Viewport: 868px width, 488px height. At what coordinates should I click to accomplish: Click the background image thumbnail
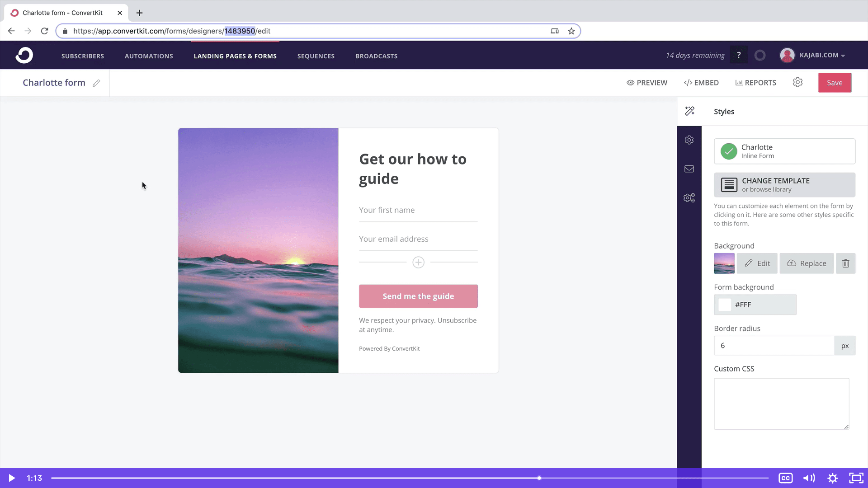[724, 263]
